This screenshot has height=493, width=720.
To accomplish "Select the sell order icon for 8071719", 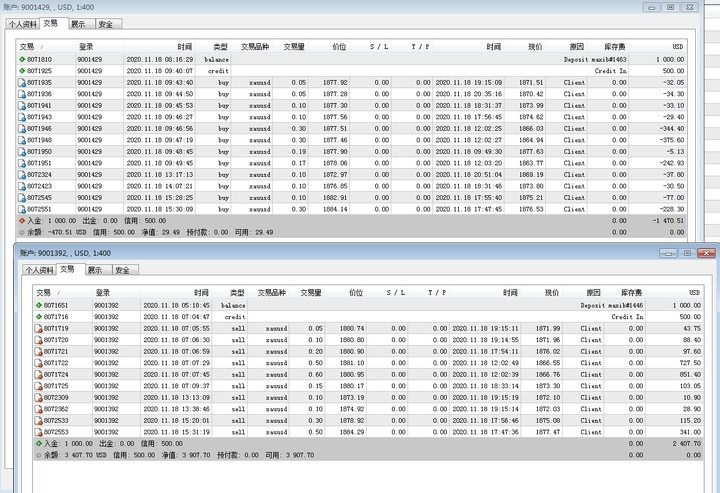I will [38, 329].
